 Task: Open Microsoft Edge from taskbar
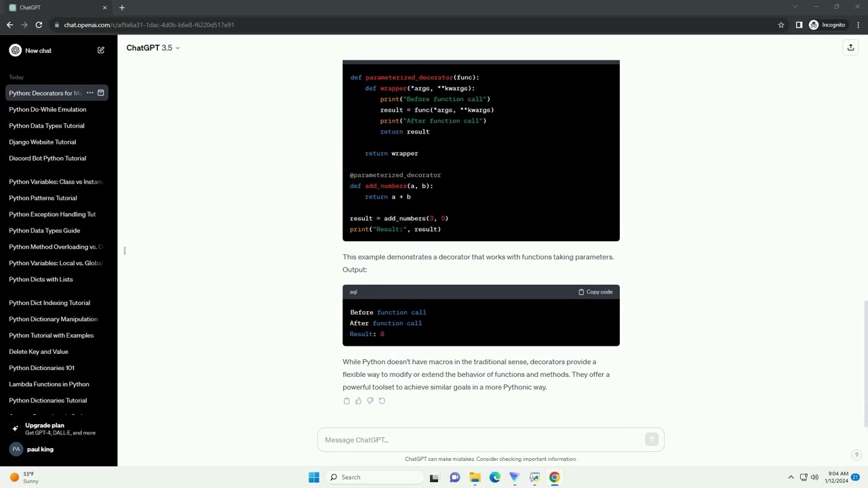pyautogui.click(x=495, y=477)
